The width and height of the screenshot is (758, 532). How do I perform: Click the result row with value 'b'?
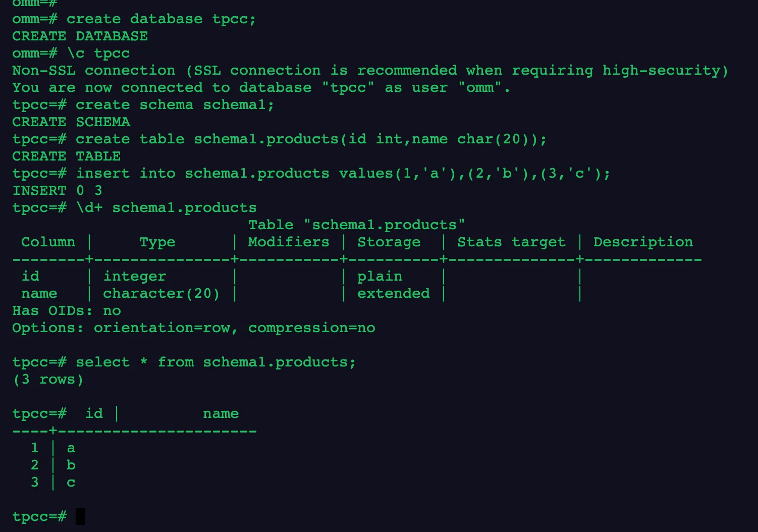(x=71, y=465)
